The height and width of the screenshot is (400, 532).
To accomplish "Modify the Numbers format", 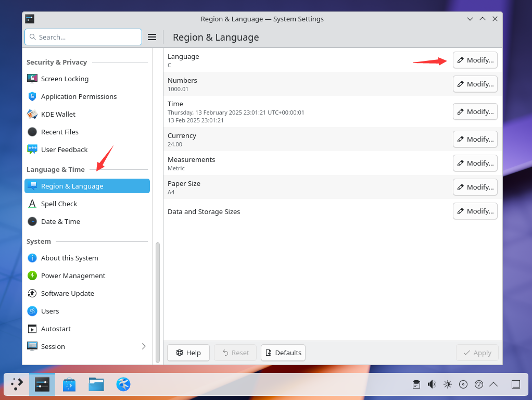I will click(475, 84).
